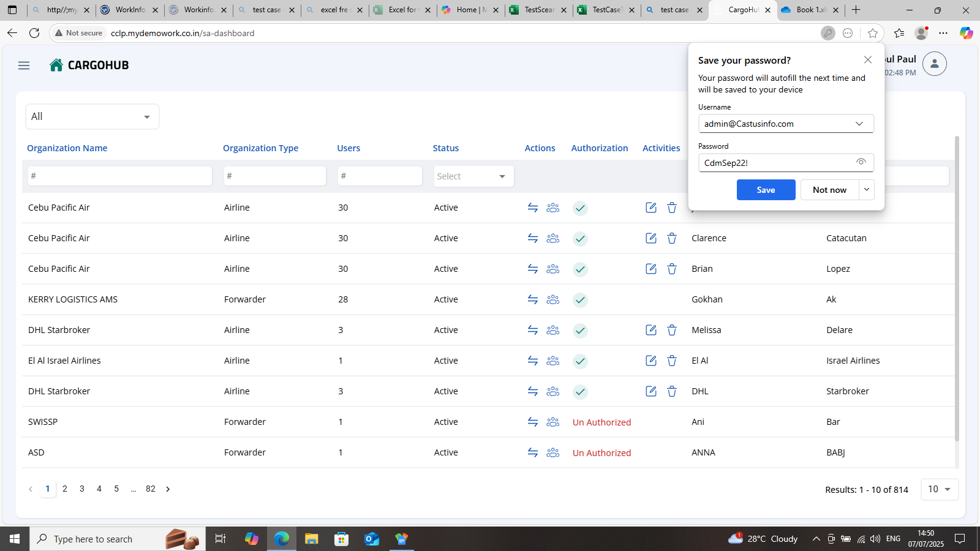The width and height of the screenshot is (980, 551).
Task: Open the Status Select filter dropdown
Action: (x=473, y=176)
